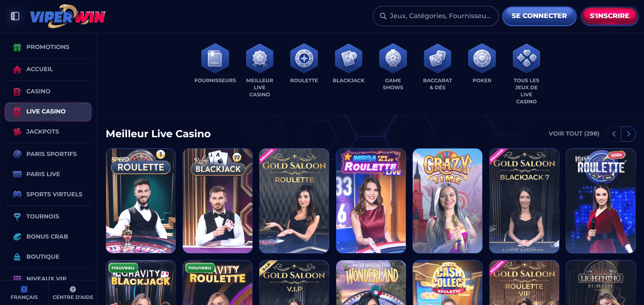Select the Roulette category icon

click(x=304, y=58)
